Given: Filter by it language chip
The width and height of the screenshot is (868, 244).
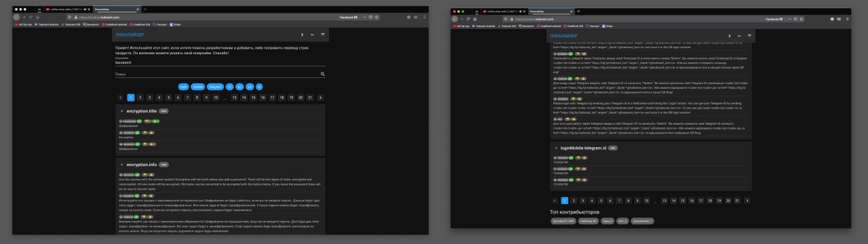Looking at the screenshot, I should pos(259,87).
